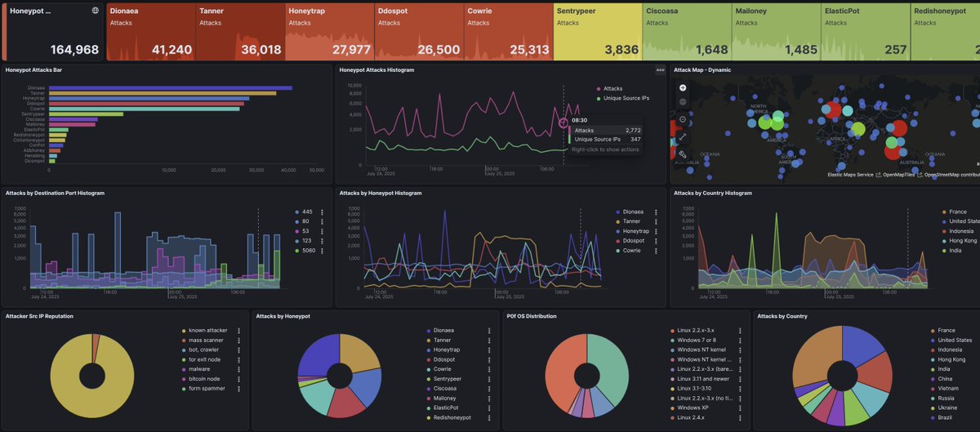Screen dimensions: 980x432
Task: Click globe icon on Honeypot total tile
Action: 96,11
